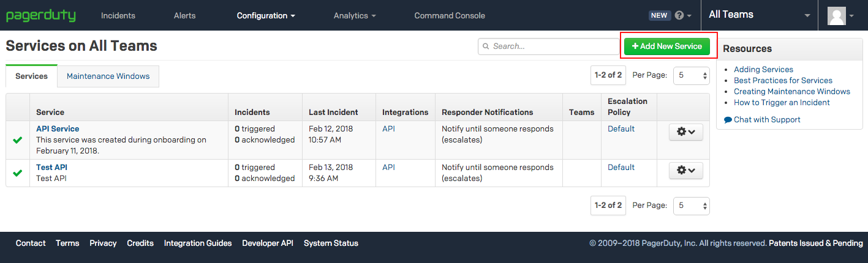The image size is (868, 263).
Task: Open top Per Page dropdown
Action: point(692,75)
